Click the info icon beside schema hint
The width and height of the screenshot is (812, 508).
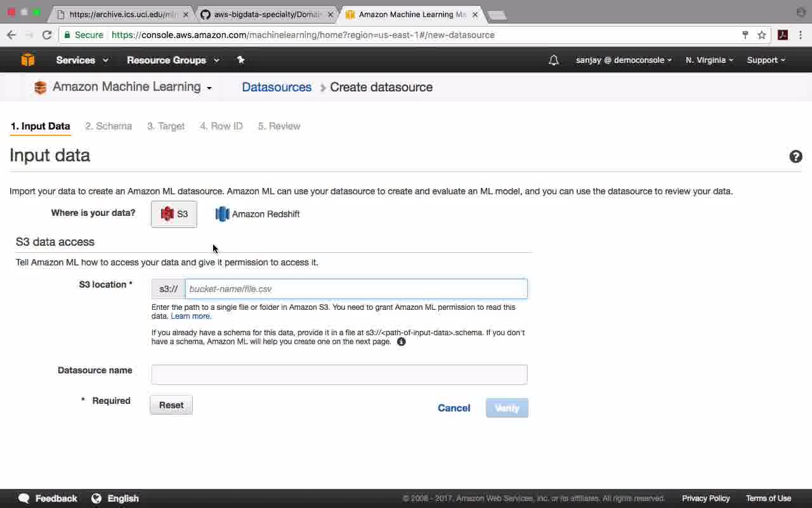point(402,342)
